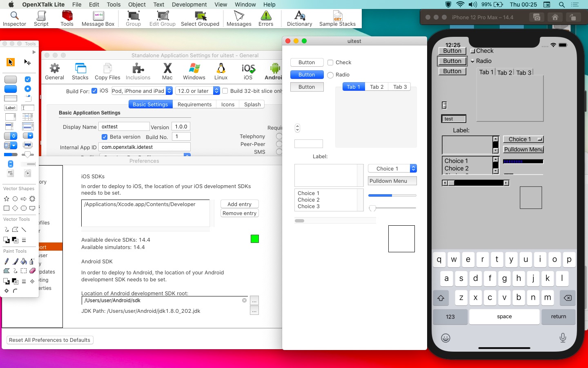This screenshot has height=368, width=588.
Task: Open the Pulldown Menu in the simulator
Action: coord(523,150)
